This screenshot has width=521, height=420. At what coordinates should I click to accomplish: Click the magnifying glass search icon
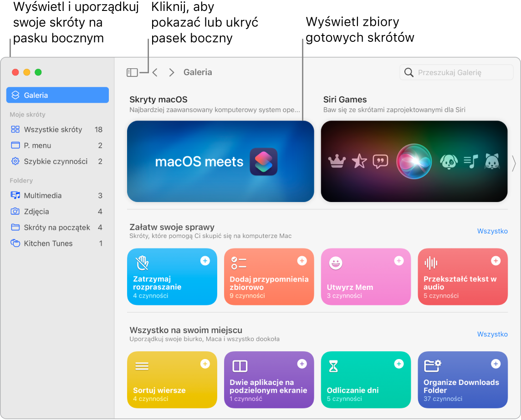coord(409,72)
